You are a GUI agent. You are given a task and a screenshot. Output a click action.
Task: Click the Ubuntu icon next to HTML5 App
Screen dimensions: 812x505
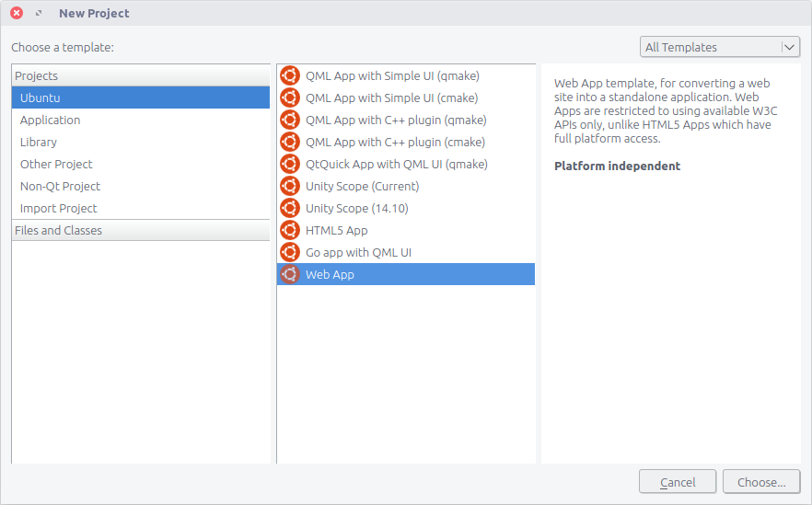coord(290,230)
